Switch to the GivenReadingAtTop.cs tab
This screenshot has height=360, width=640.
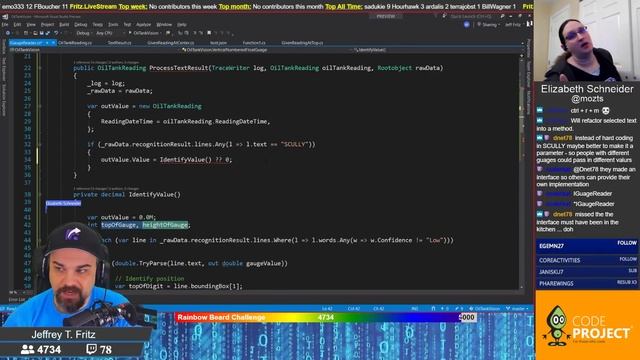[x=302, y=43]
